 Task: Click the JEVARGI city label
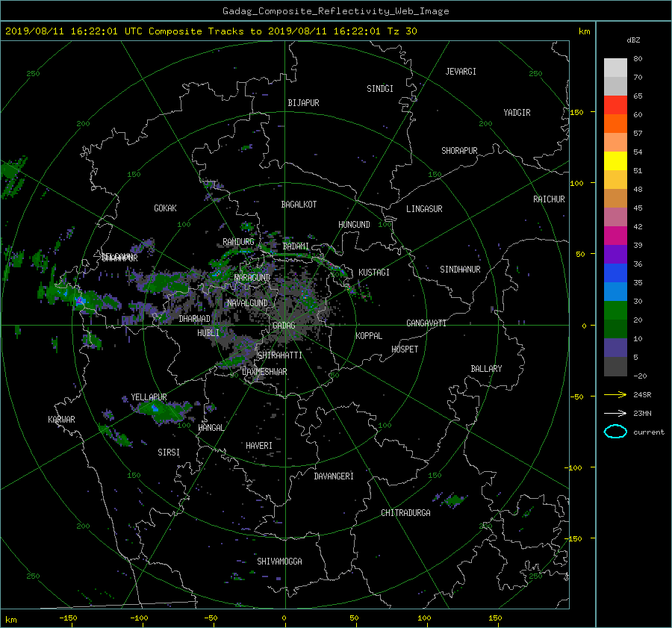click(x=461, y=72)
